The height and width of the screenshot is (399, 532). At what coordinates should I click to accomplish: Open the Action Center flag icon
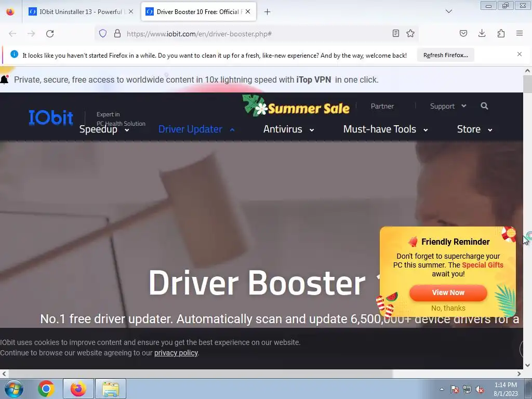[x=454, y=390]
